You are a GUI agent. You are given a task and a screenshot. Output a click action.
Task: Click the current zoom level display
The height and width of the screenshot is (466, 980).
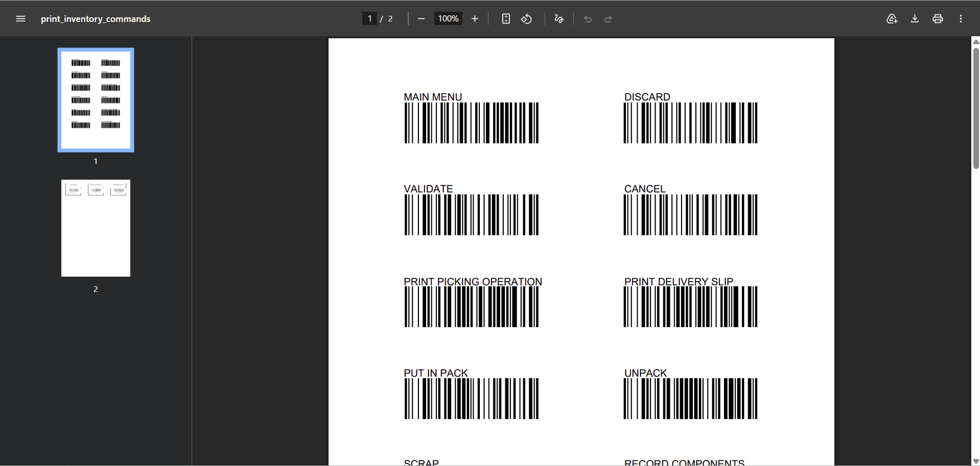click(x=448, y=18)
